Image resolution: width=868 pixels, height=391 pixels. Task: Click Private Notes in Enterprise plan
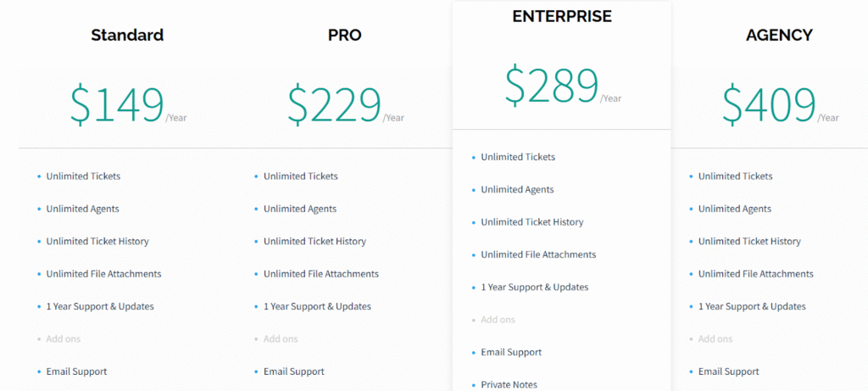click(x=509, y=385)
